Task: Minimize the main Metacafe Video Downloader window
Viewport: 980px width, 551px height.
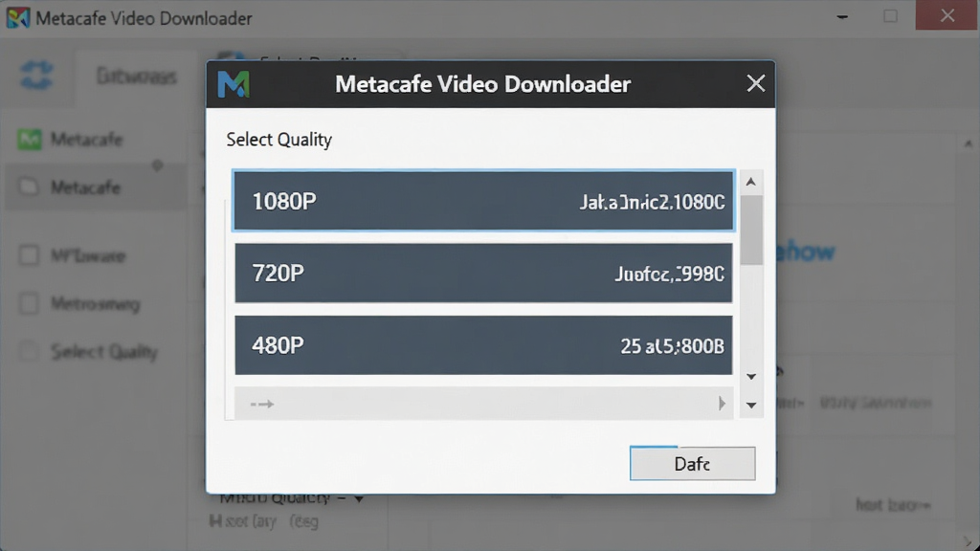Action: click(x=842, y=17)
